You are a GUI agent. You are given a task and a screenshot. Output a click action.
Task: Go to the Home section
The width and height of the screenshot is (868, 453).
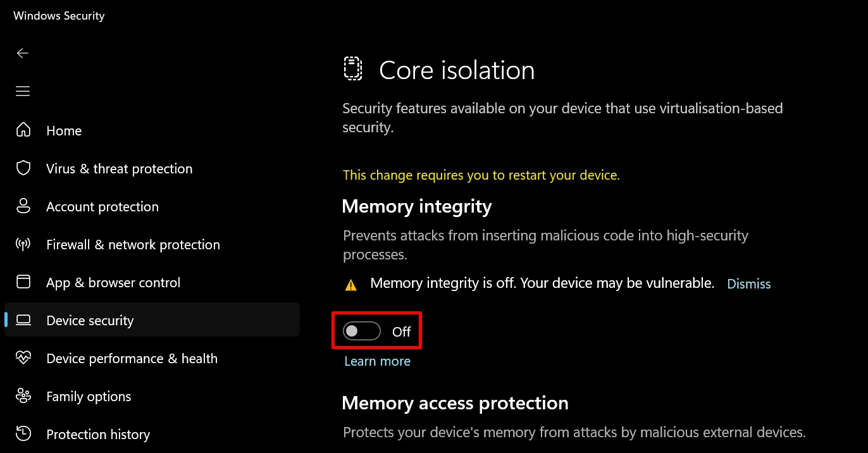point(63,130)
